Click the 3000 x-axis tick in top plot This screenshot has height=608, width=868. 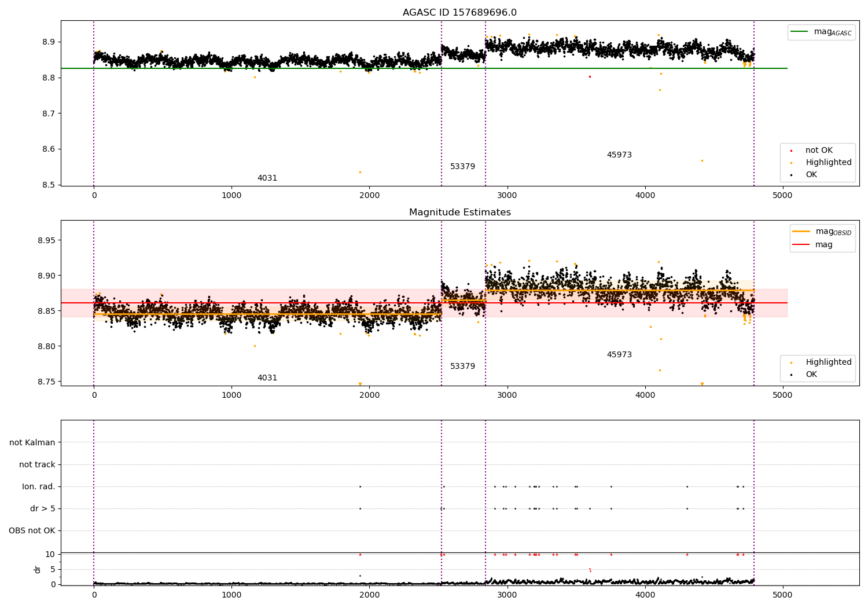click(507, 196)
